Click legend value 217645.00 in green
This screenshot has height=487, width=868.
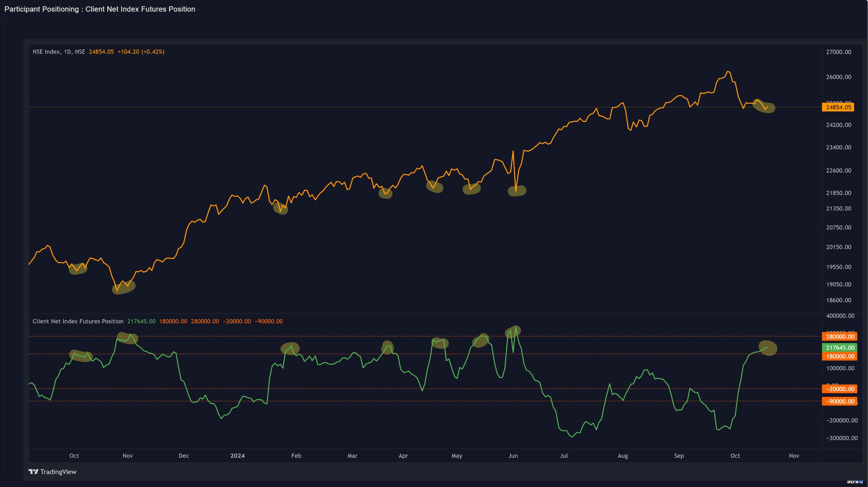click(x=141, y=321)
